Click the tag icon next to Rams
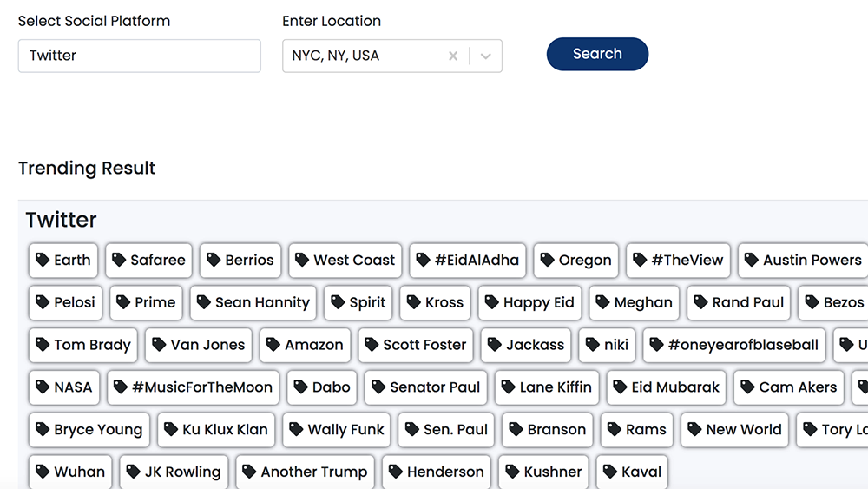868x489 pixels. coord(615,430)
